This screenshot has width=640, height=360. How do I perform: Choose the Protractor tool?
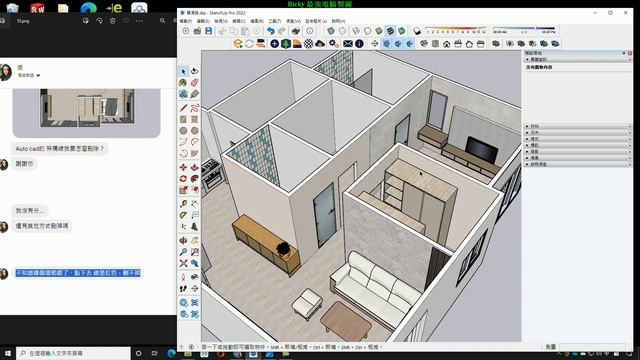[x=183, y=215]
